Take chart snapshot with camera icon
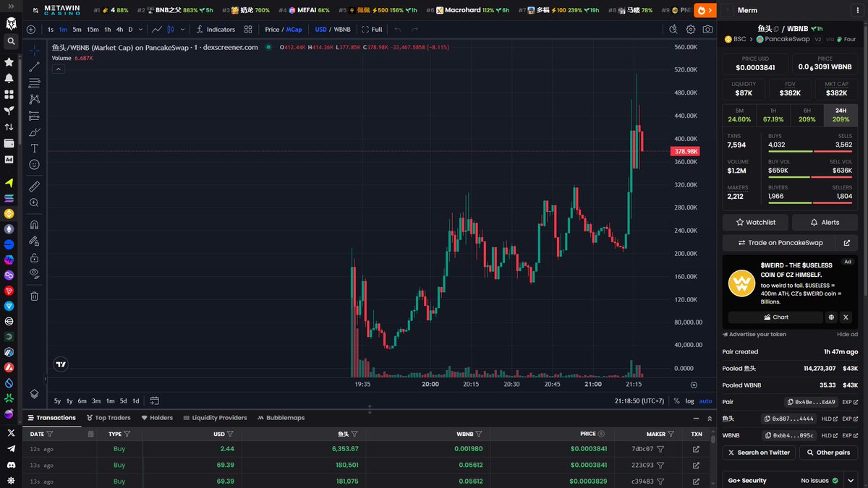Viewport: 868px width, 488px height. tap(707, 30)
